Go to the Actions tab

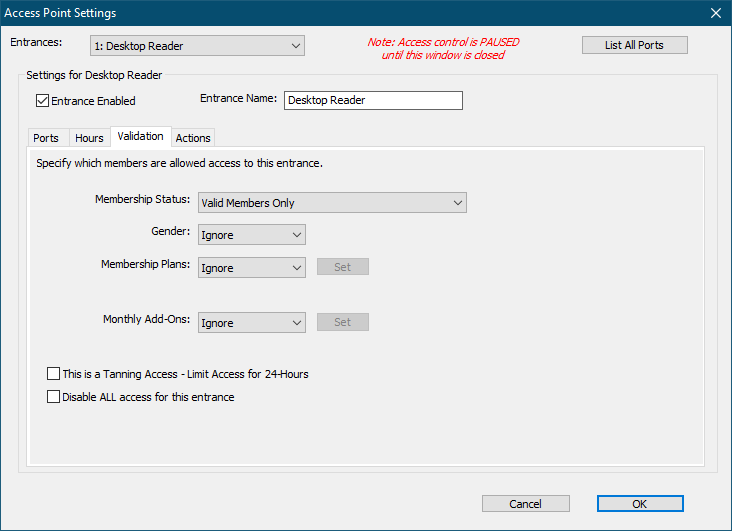(x=193, y=138)
